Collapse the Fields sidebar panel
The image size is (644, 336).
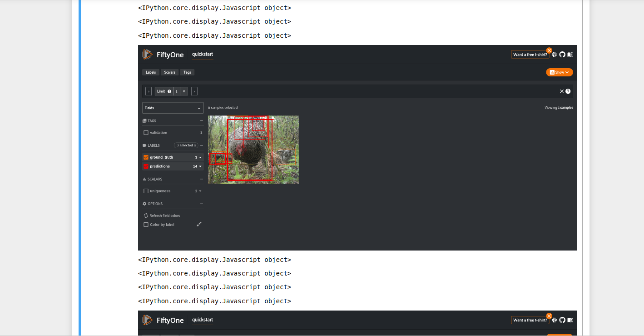pos(199,108)
